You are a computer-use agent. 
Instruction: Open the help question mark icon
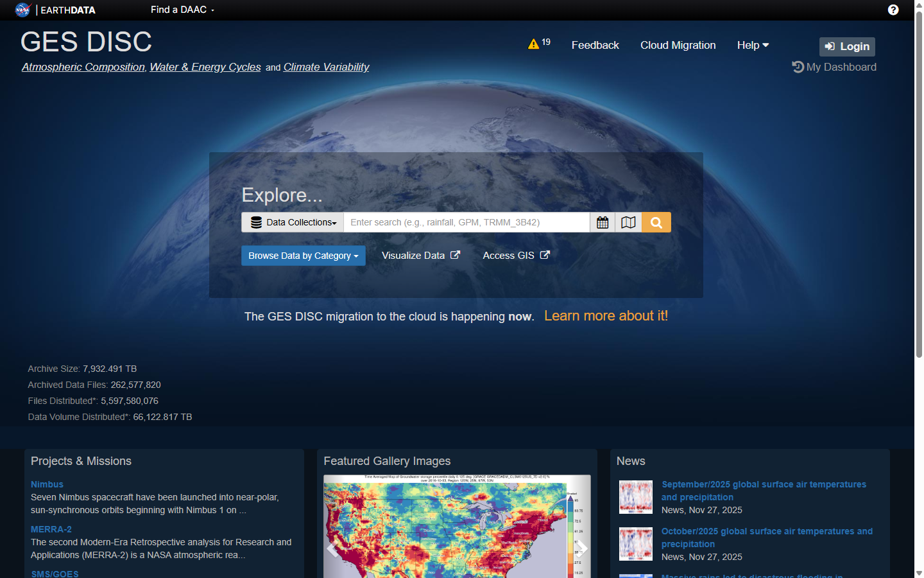coord(893,10)
